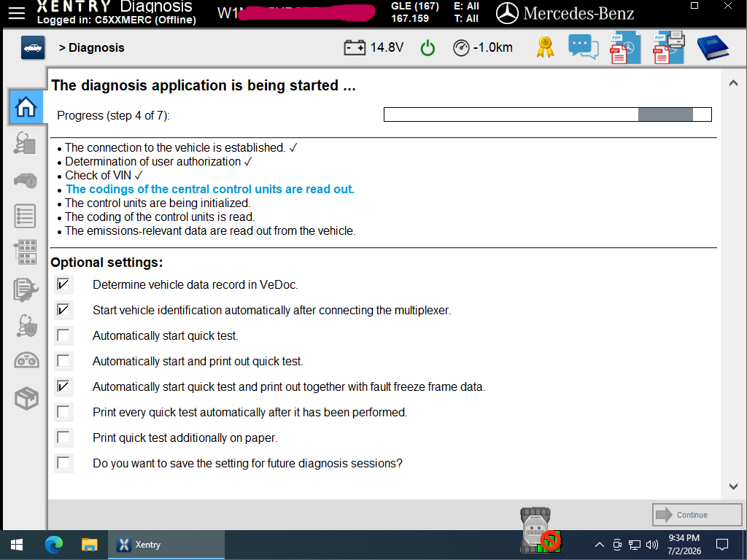The height and width of the screenshot is (560, 747).
Task: Click the step 4 progress bar
Action: (x=547, y=114)
